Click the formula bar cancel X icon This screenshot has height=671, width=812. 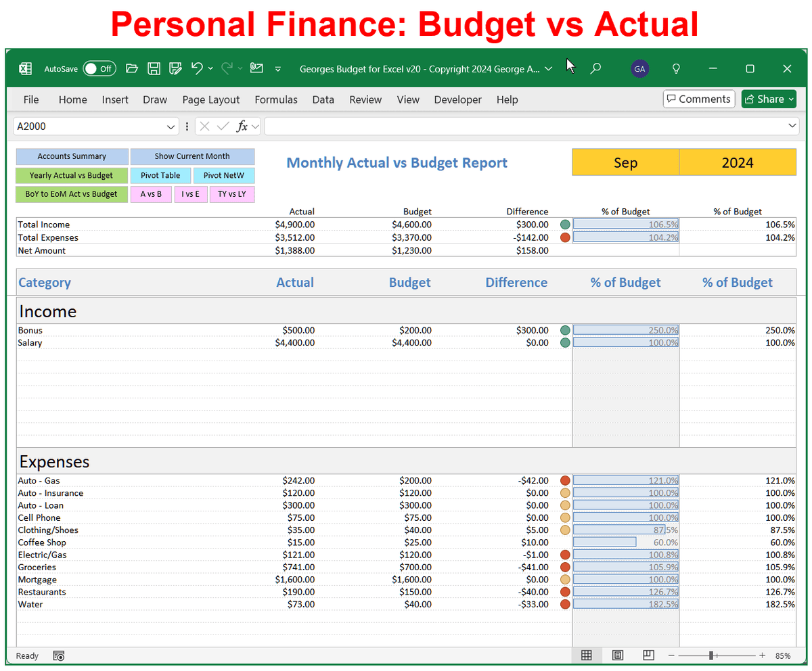tap(205, 126)
